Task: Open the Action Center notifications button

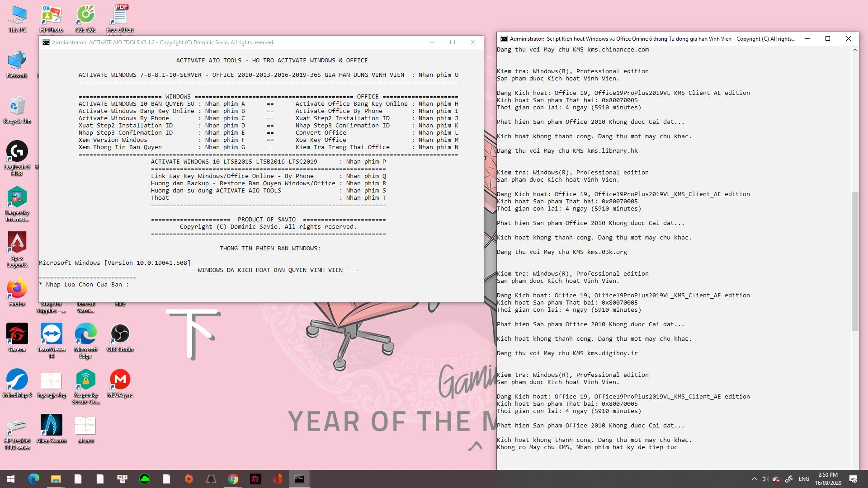Action: (853, 479)
